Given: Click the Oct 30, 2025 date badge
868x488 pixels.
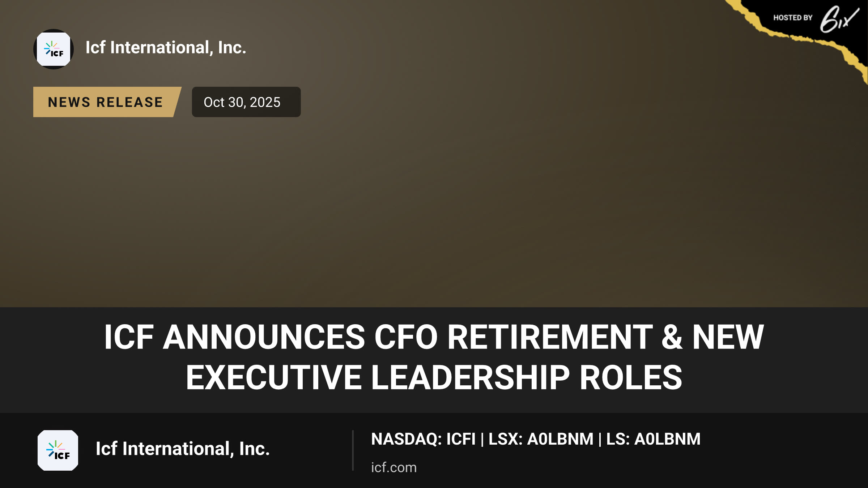Looking at the screenshot, I should [x=246, y=102].
